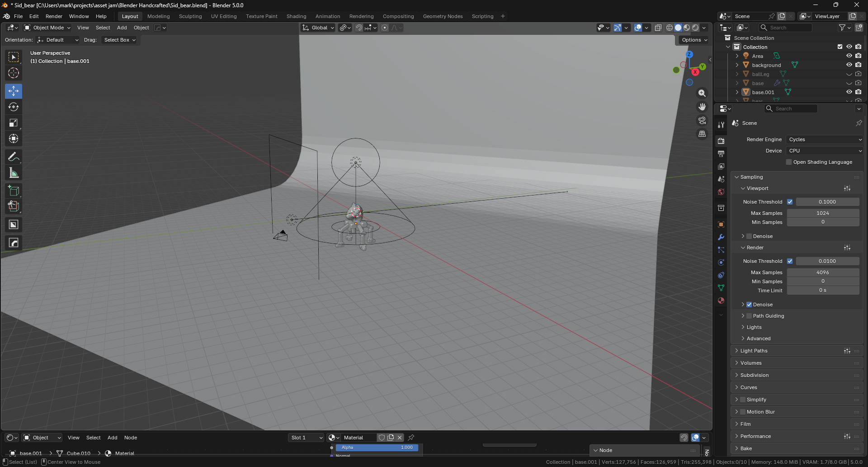Open the Object Mode dropdown
The height and width of the screenshot is (467, 868).
47,28
